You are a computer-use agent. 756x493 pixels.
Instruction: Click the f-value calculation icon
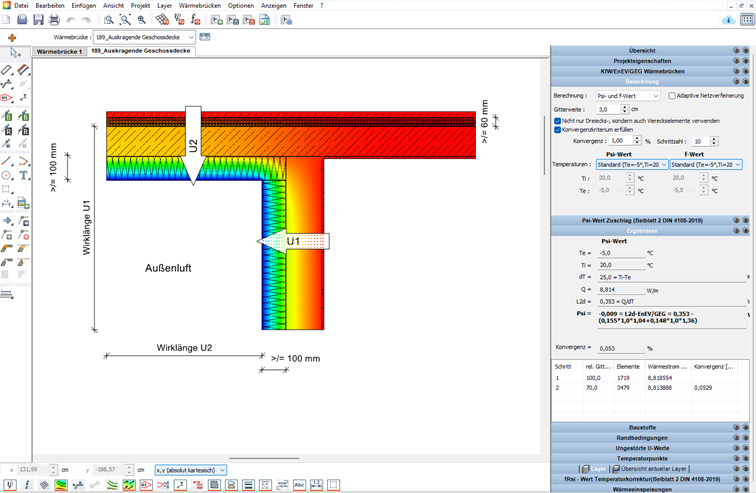195,20
